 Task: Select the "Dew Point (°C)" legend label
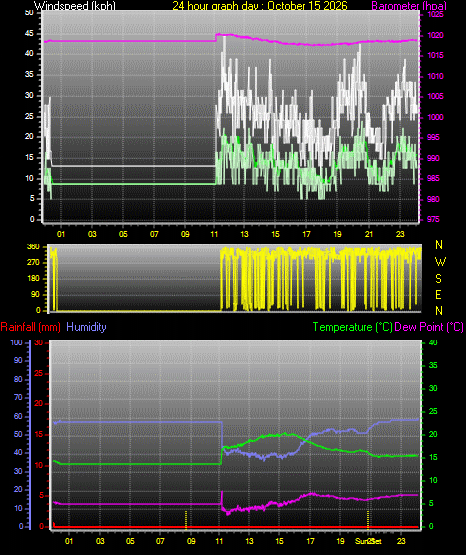(429, 327)
